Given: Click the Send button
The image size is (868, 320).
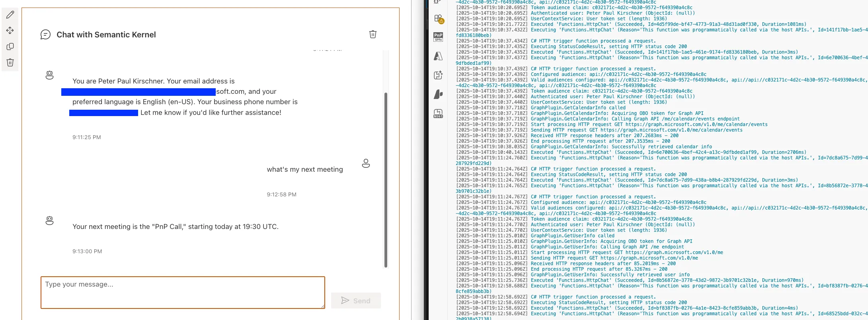Looking at the screenshot, I should [x=356, y=301].
